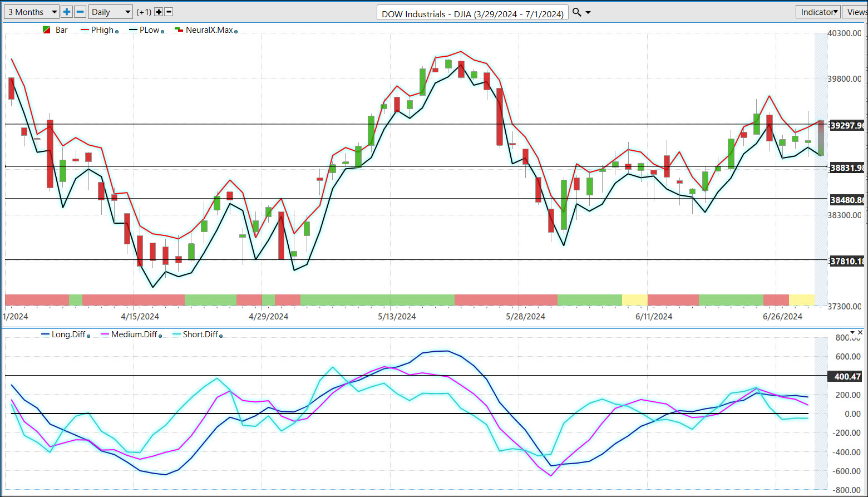The height and width of the screenshot is (497, 868).
Task: Click the 4/29/2024 date axis label
Action: (269, 317)
